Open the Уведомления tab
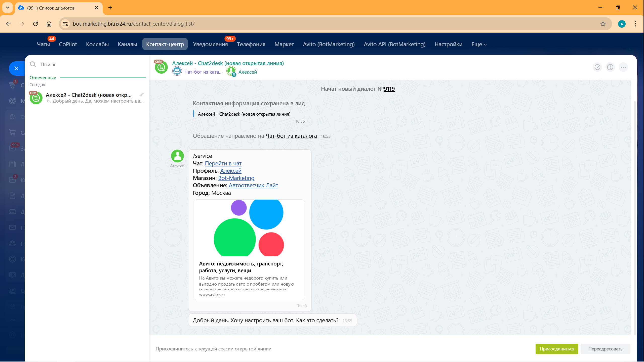644x362 pixels. click(210, 44)
